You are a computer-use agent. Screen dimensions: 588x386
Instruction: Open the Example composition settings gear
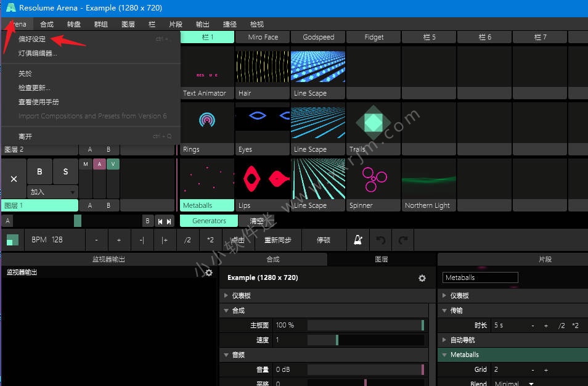pyautogui.click(x=422, y=278)
